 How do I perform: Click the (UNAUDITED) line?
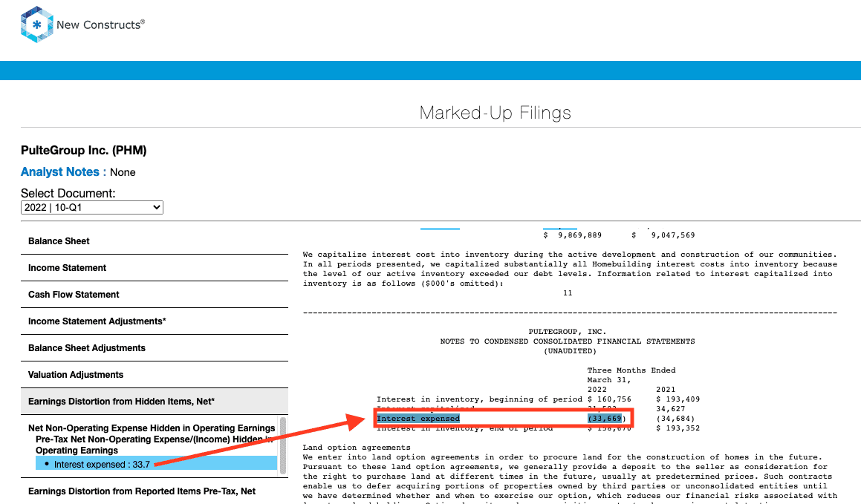pyautogui.click(x=570, y=351)
